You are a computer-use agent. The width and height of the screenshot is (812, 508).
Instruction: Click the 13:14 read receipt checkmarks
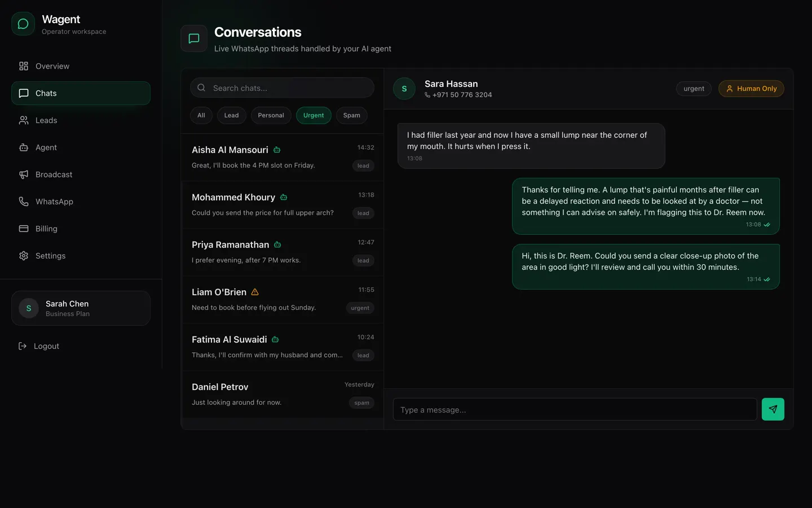click(767, 279)
